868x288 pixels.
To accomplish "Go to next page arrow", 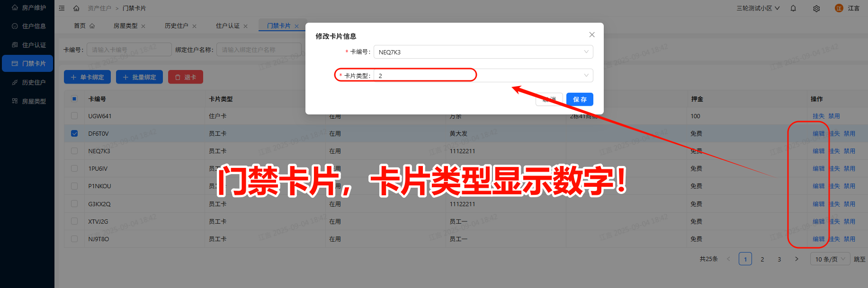I will tap(796, 259).
